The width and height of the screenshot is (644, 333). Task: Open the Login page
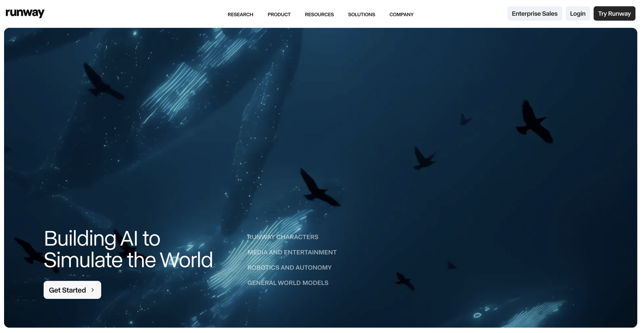[x=578, y=14]
